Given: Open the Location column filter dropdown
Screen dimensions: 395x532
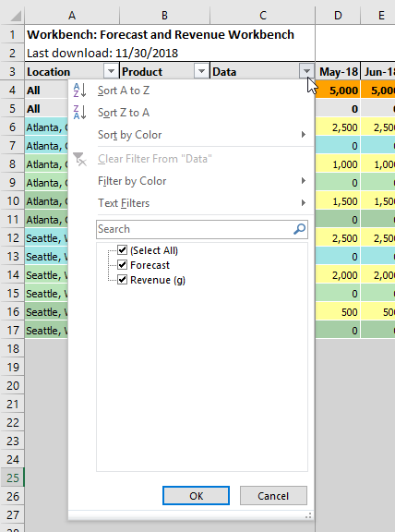Looking at the screenshot, I should pyautogui.click(x=111, y=72).
